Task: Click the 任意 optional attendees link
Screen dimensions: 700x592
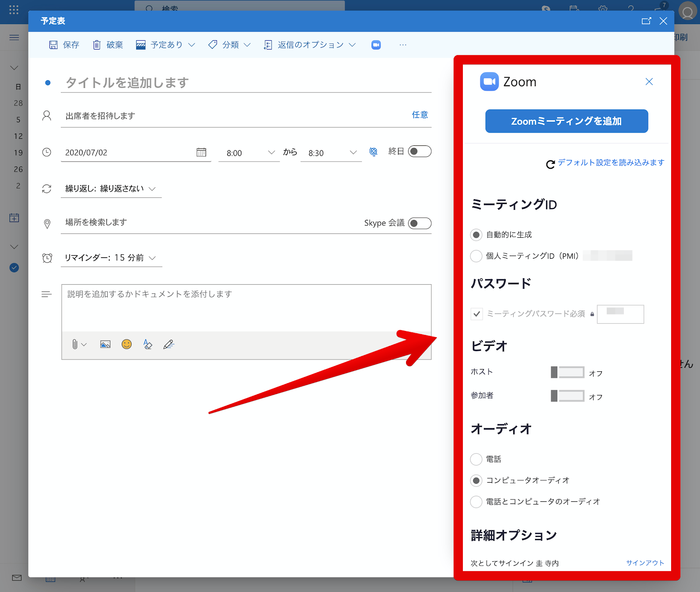Action: click(x=420, y=115)
